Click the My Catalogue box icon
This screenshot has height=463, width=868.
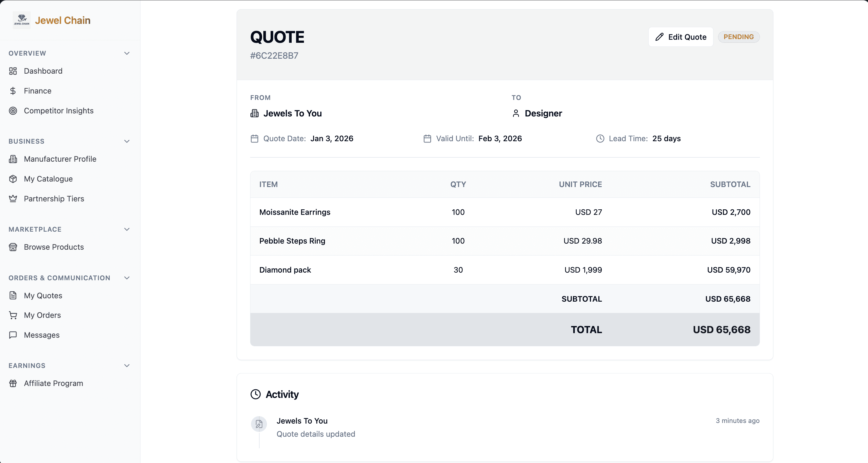[x=13, y=179]
